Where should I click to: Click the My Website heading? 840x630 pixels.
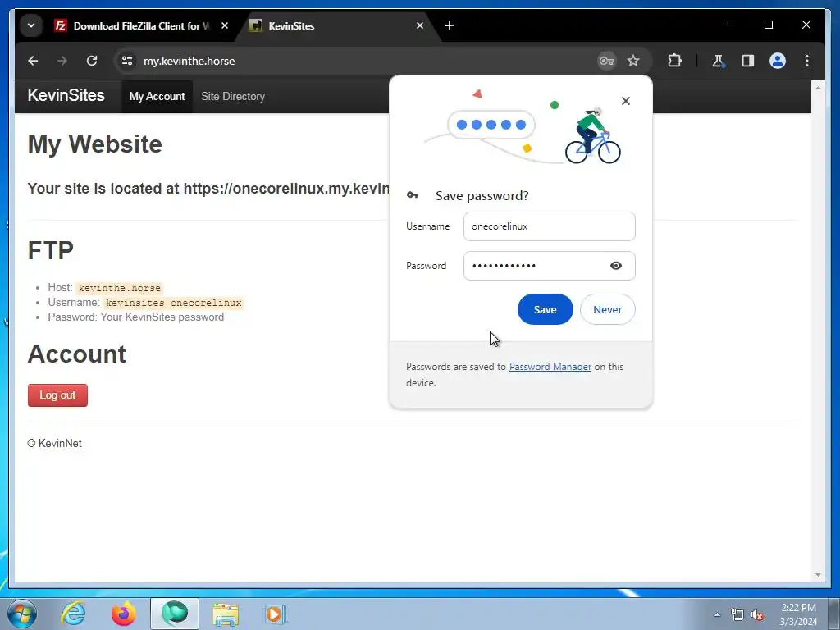[x=95, y=144]
